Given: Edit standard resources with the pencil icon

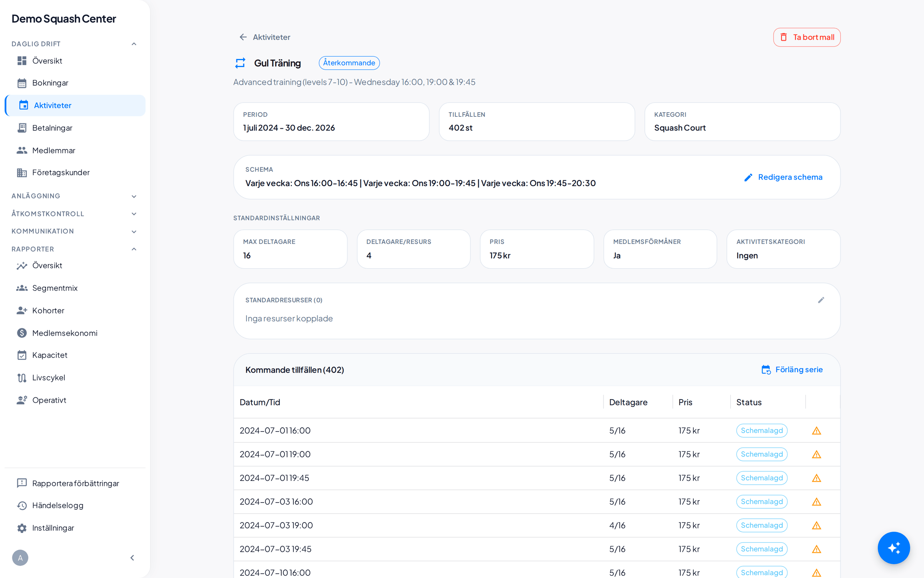Looking at the screenshot, I should (x=821, y=300).
